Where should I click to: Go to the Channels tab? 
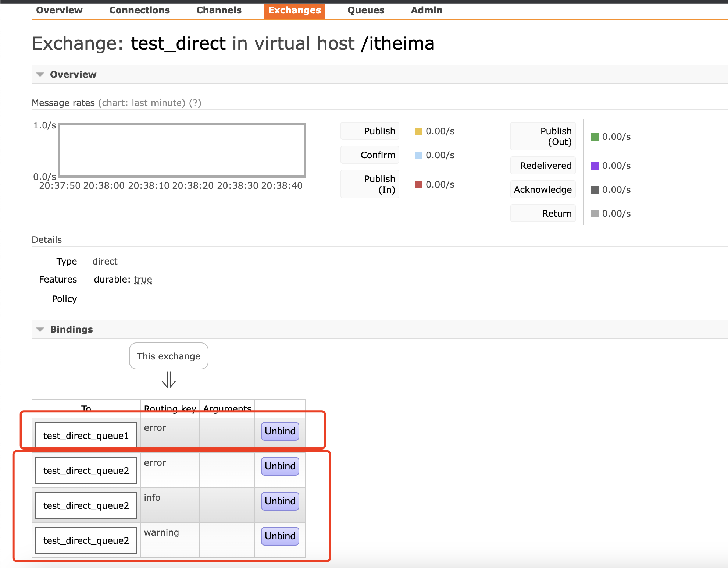219,10
